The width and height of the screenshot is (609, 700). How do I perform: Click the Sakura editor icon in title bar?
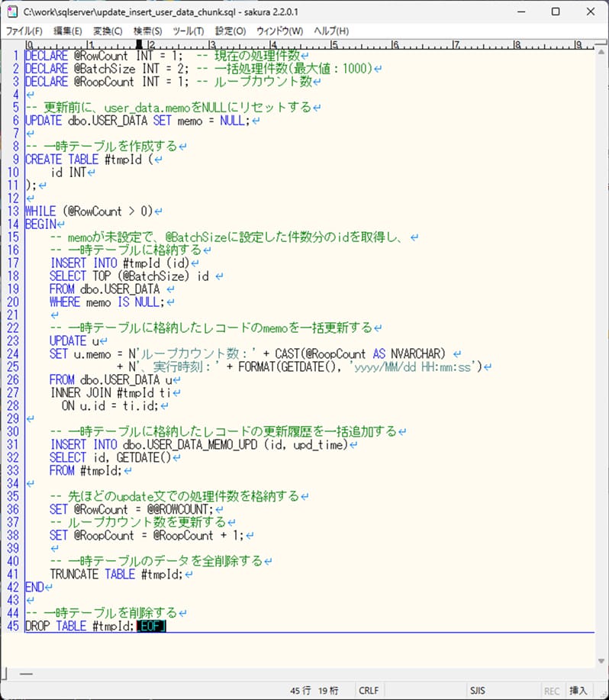pos(11,12)
